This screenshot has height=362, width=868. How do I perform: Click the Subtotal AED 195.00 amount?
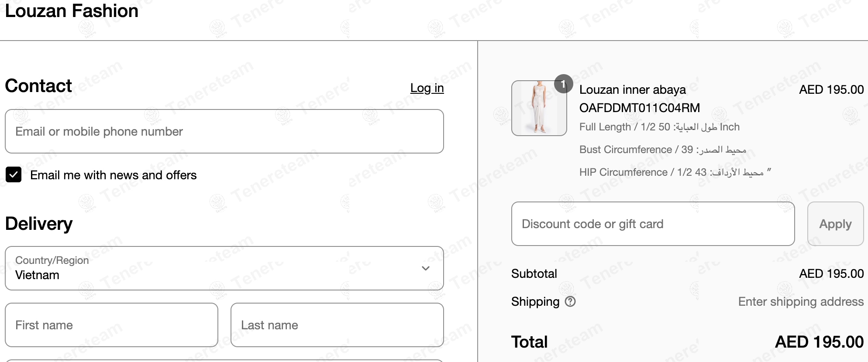tap(831, 273)
